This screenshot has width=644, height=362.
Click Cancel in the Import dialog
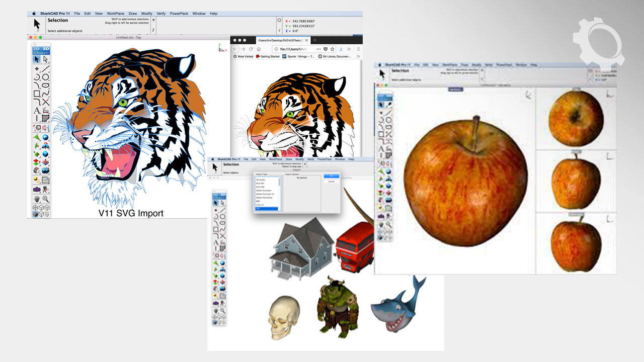coord(331,182)
